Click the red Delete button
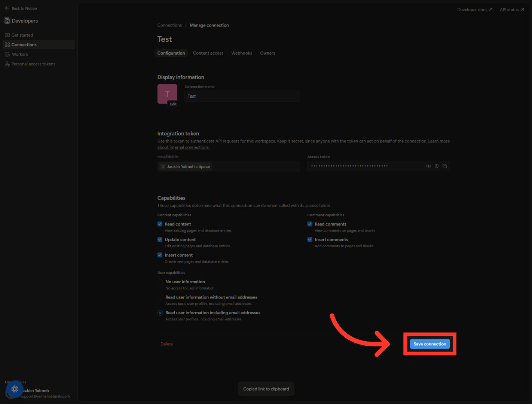The width and height of the screenshot is (532, 404). tap(166, 344)
